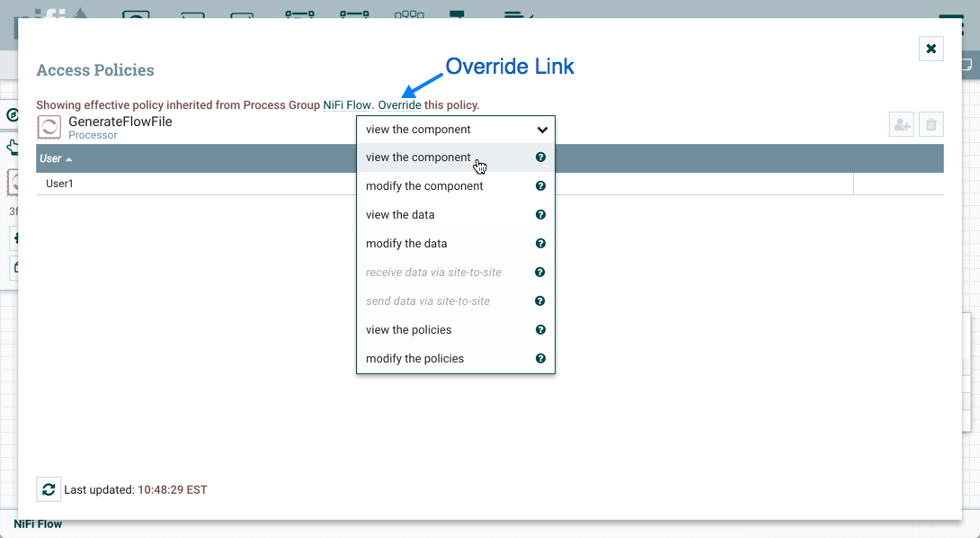
Task: Select 'view the policies' option
Action: tap(408, 330)
